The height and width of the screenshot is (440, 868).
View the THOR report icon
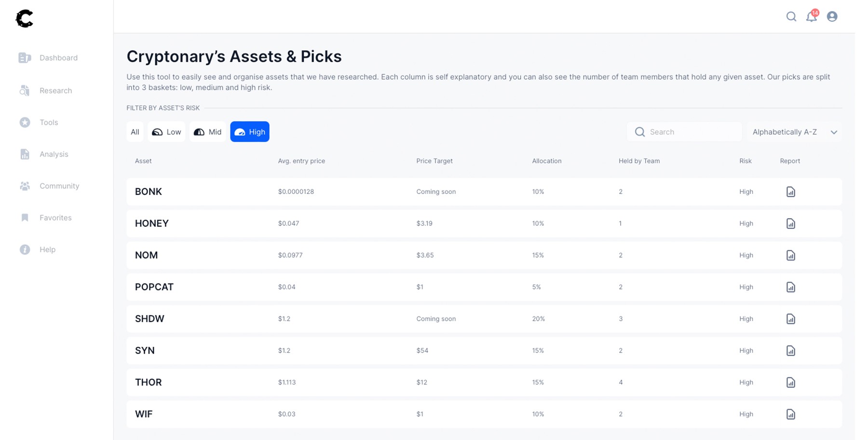point(790,383)
